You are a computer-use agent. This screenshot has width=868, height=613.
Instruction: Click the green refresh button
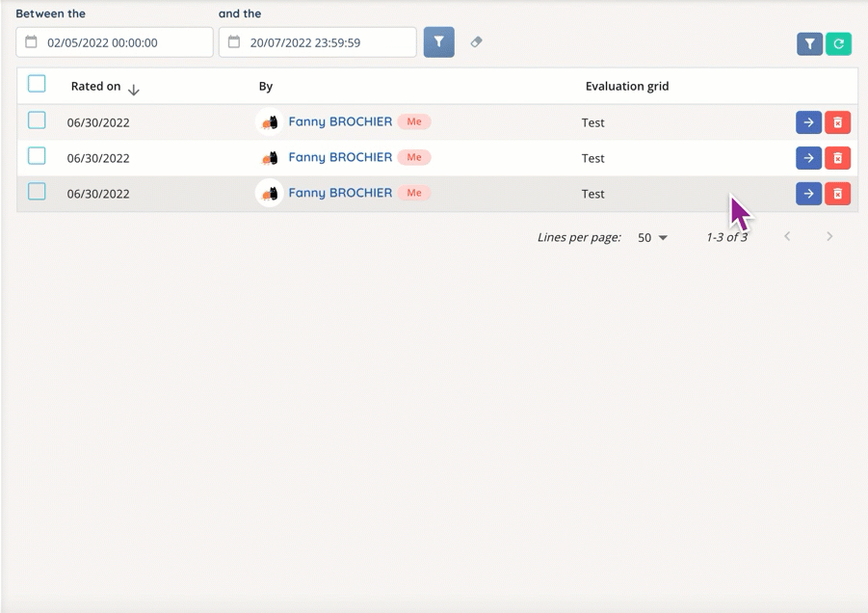click(x=838, y=43)
